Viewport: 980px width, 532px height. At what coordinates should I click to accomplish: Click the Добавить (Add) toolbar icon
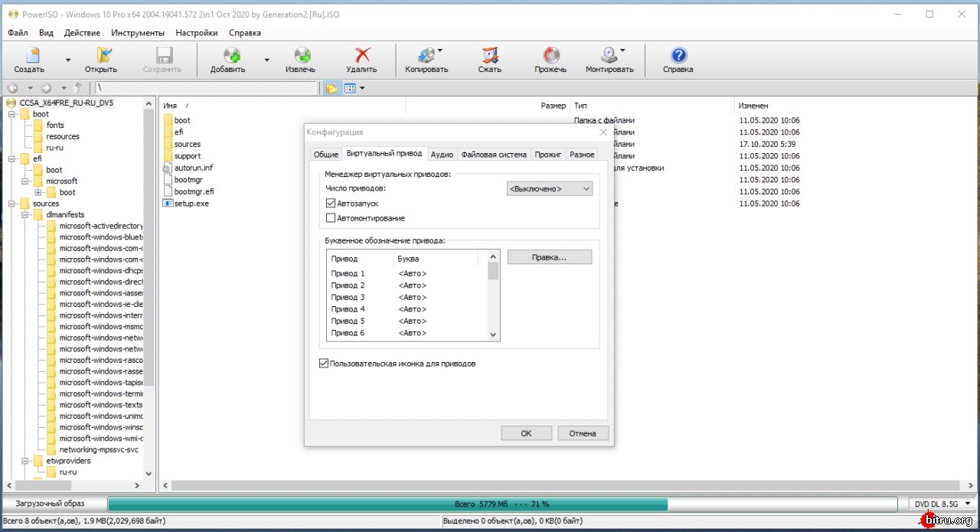[x=231, y=55]
